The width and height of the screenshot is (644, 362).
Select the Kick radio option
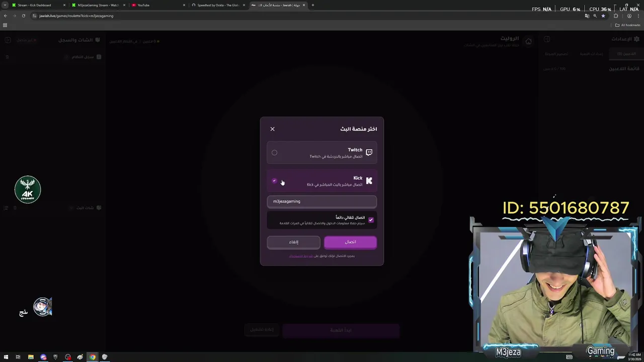(274, 181)
